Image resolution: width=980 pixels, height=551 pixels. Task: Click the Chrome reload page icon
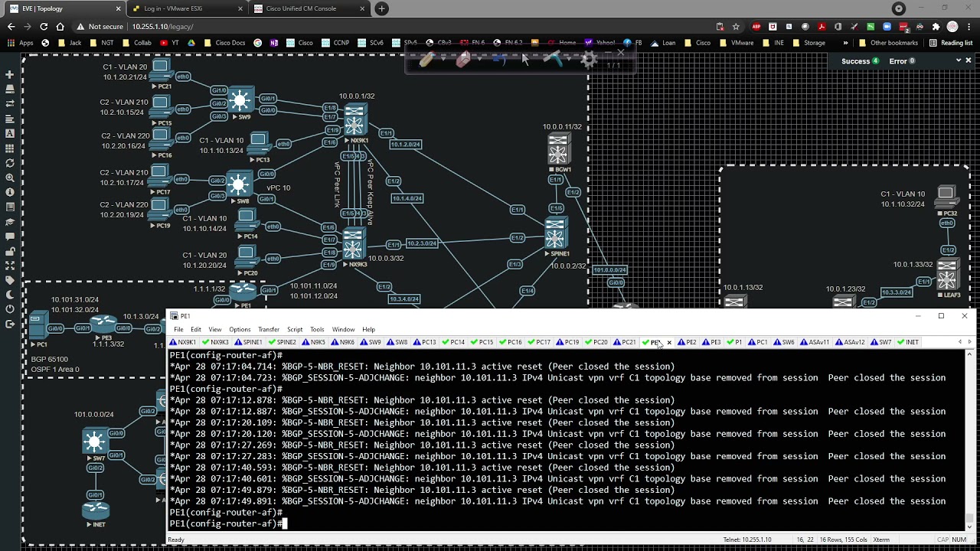(x=44, y=26)
